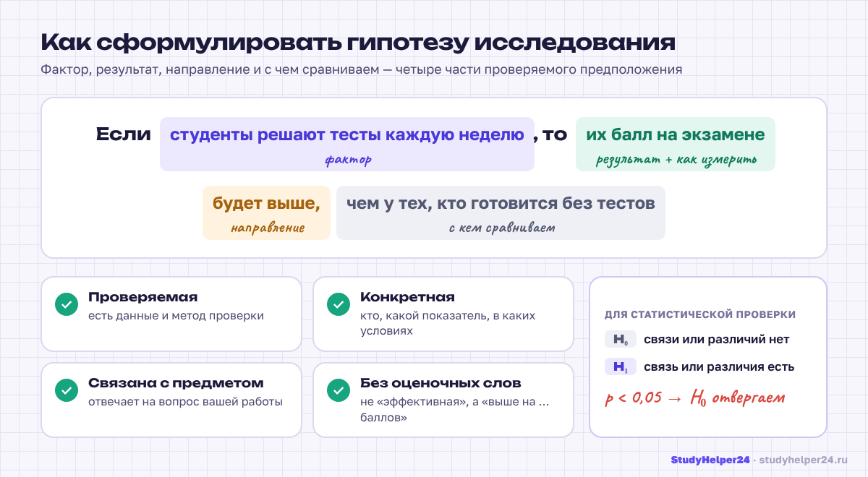Screen dimensions: 868x477
Task: Click the text «отвечает на вопрос вашей работы»
Action: coord(185,402)
